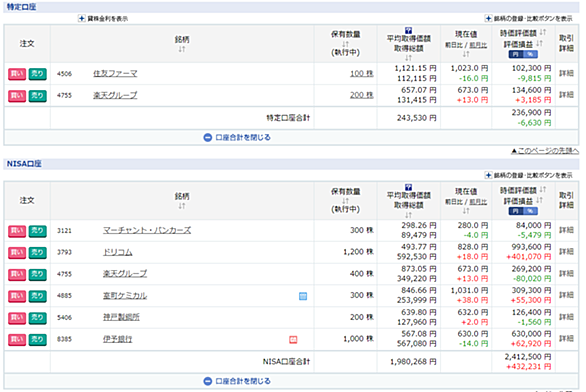The height and width of the screenshot is (392, 586).
Task: Click 買い for 楽天グループ in 特定口座
Action: (17, 96)
